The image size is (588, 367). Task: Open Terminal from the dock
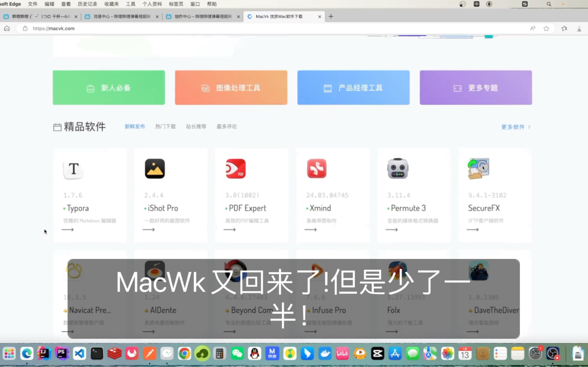click(97, 354)
